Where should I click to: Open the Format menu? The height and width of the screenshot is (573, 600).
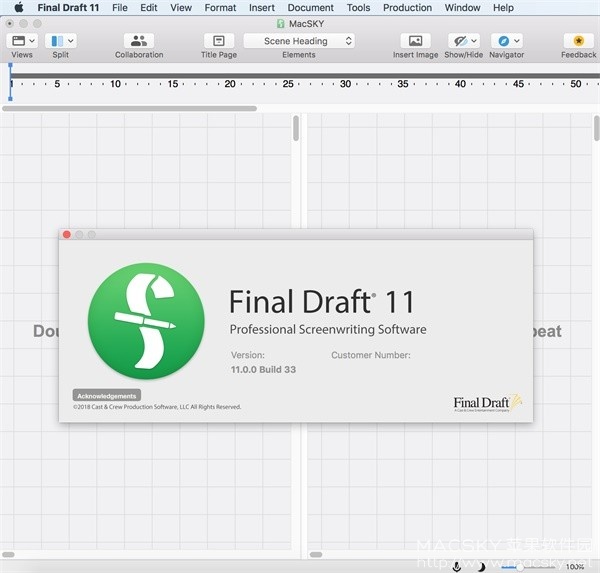tap(220, 8)
